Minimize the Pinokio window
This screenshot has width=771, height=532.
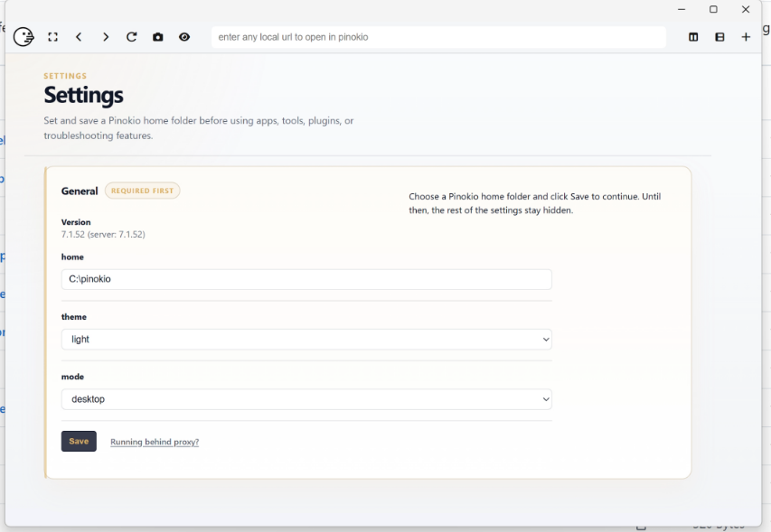click(682, 9)
